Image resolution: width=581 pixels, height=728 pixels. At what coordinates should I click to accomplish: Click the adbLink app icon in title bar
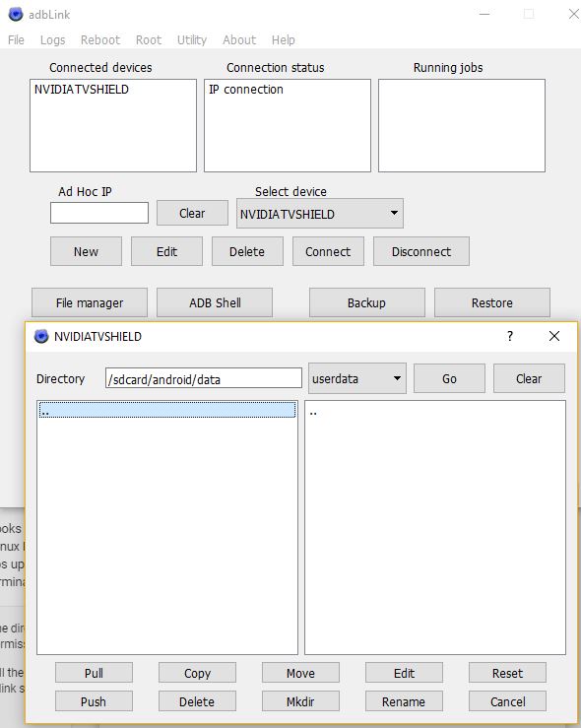(x=16, y=14)
